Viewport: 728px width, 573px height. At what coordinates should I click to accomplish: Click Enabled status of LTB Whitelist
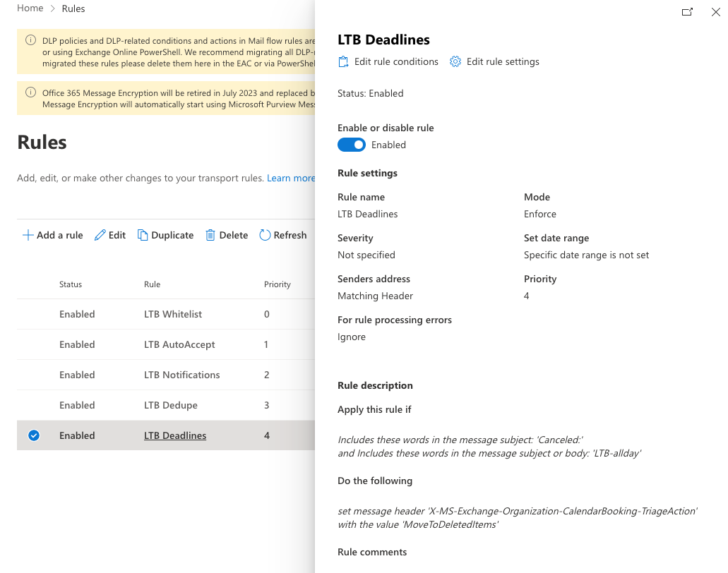tap(77, 314)
